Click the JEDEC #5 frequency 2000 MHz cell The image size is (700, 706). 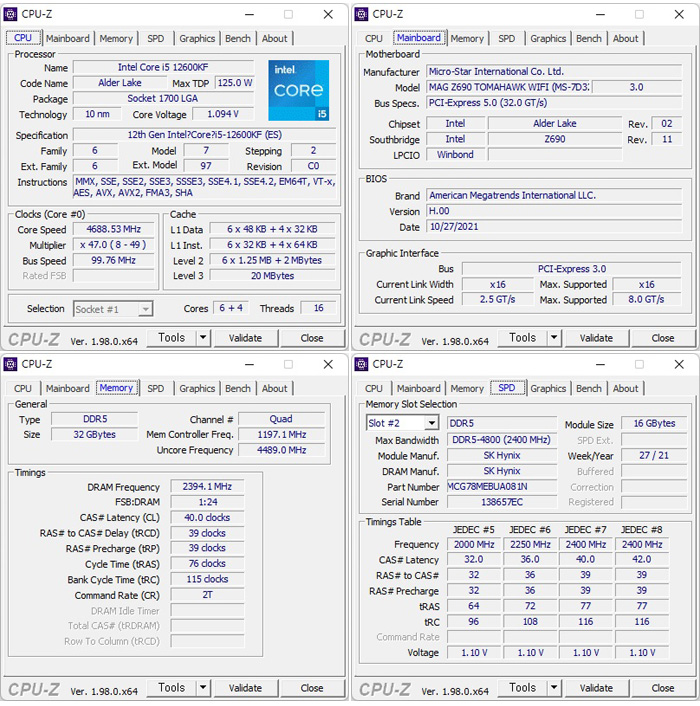point(474,544)
